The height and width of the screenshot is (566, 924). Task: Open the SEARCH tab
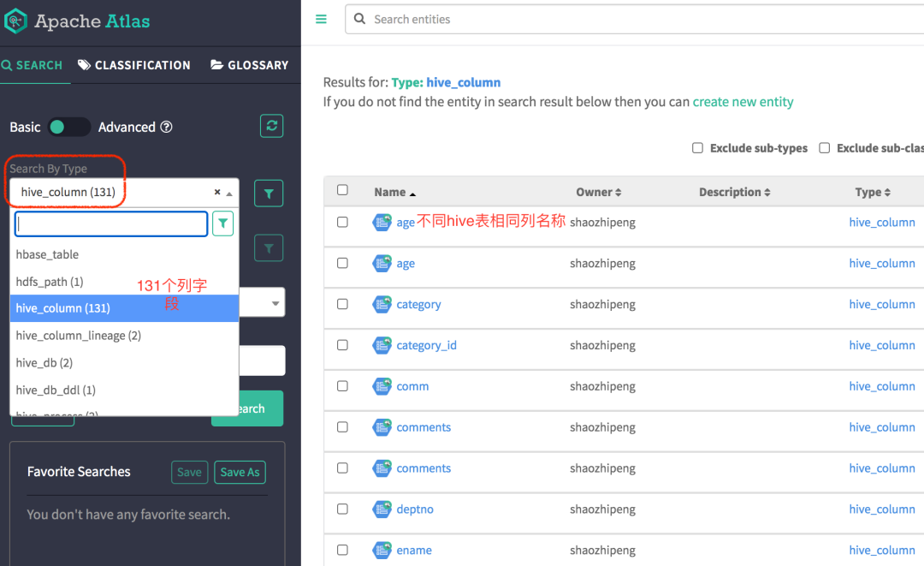[x=33, y=65]
